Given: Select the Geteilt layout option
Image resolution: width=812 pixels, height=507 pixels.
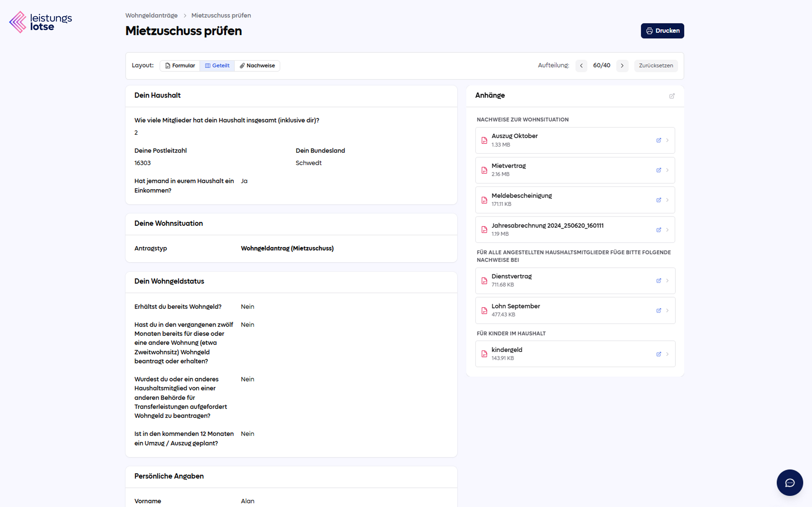Looking at the screenshot, I should click(217, 66).
